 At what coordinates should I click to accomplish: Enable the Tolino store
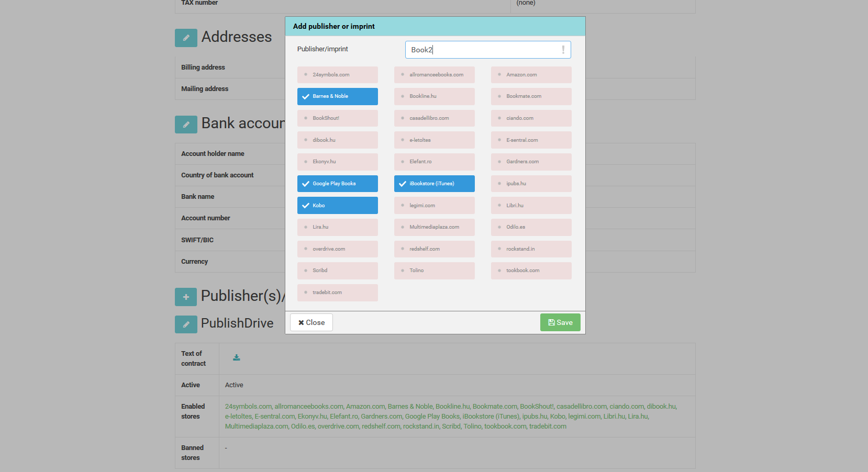pyautogui.click(x=435, y=271)
